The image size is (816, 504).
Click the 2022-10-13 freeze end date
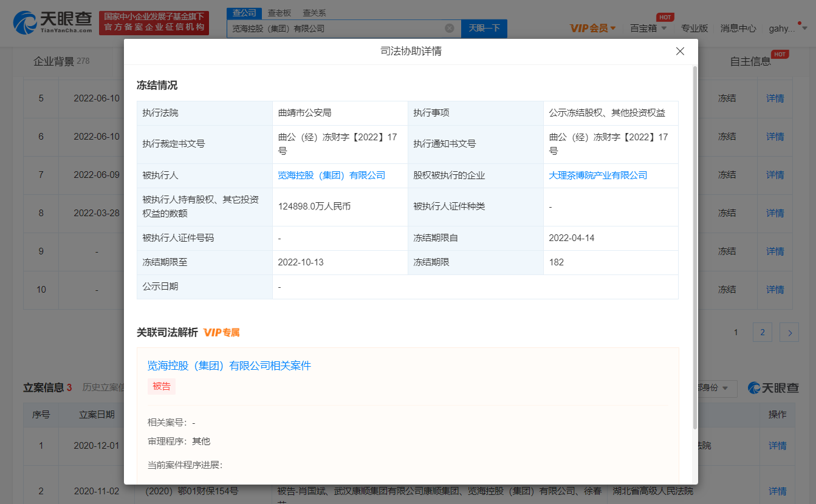point(300,262)
